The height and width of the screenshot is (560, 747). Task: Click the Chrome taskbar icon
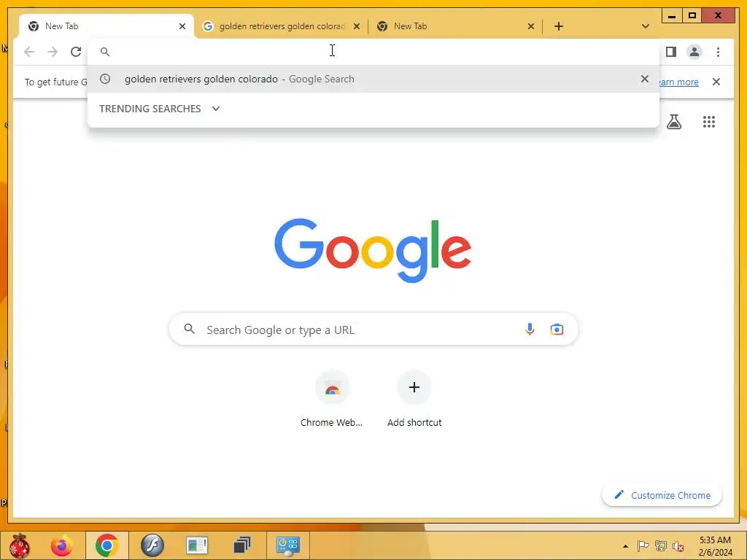point(107,545)
